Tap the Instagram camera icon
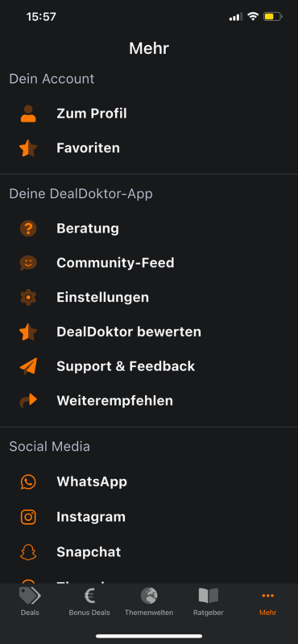Image resolution: width=298 pixels, height=644 pixels. 28,517
